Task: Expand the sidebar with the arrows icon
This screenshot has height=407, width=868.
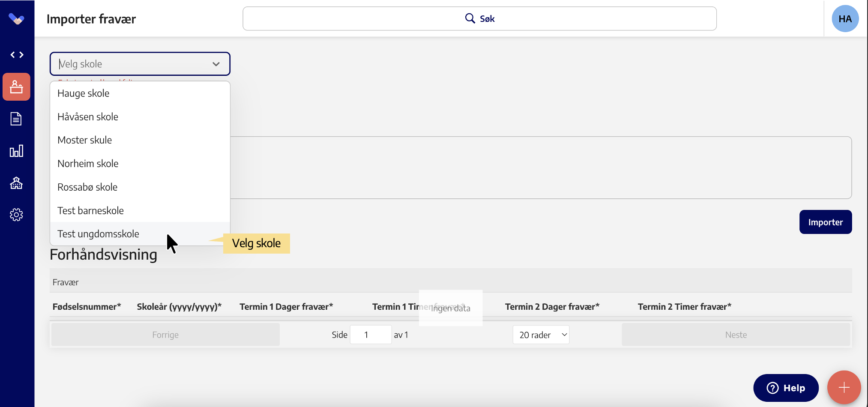Action: click(x=17, y=55)
